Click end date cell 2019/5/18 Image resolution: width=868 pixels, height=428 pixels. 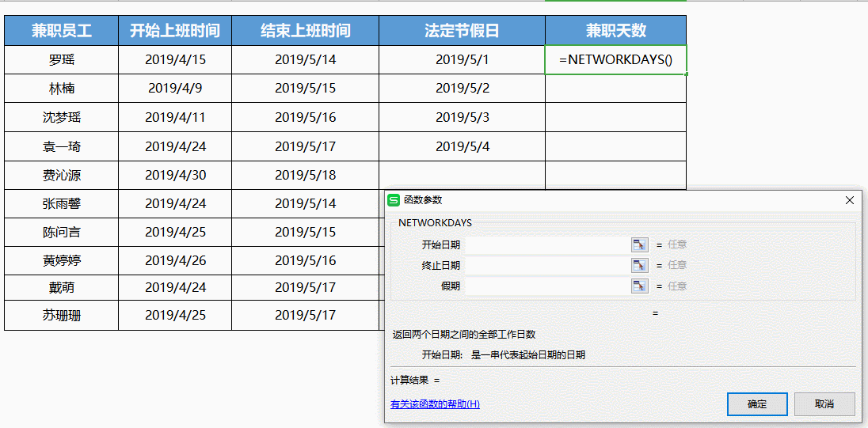point(306,176)
